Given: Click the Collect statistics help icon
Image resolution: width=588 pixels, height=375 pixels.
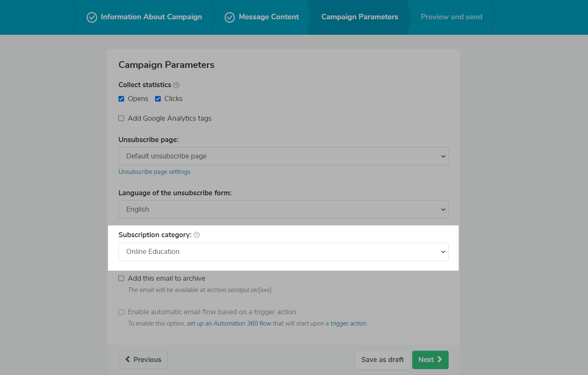Looking at the screenshot, I should (x=176, y=85).
